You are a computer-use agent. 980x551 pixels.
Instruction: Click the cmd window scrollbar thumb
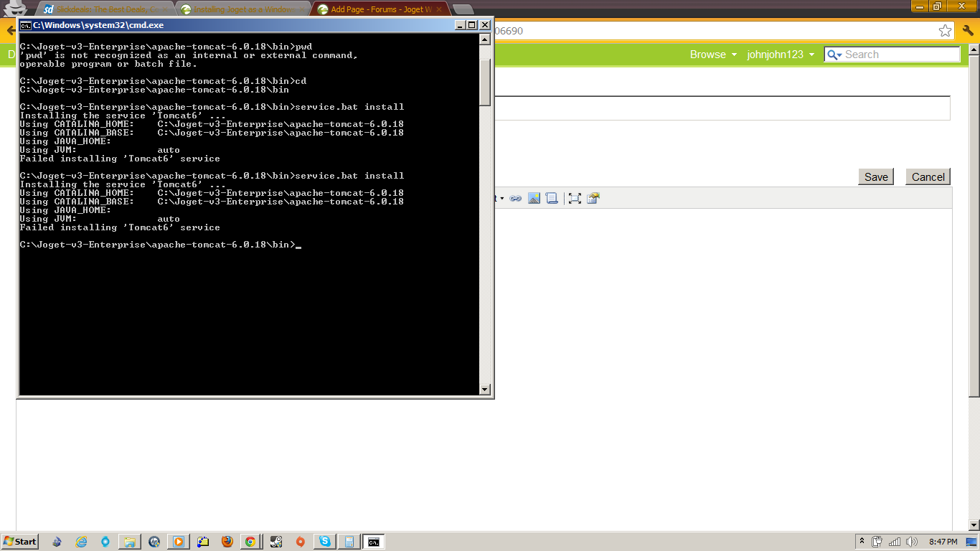click(485, 83)
